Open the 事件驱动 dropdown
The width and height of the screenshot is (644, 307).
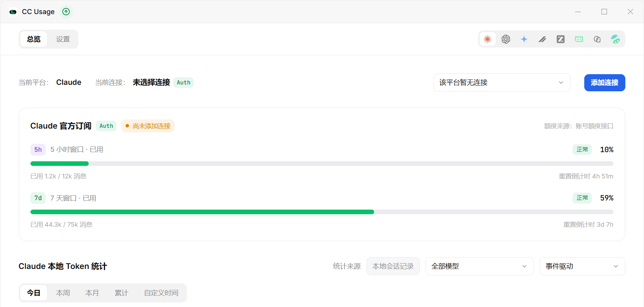tap(582, 266)
